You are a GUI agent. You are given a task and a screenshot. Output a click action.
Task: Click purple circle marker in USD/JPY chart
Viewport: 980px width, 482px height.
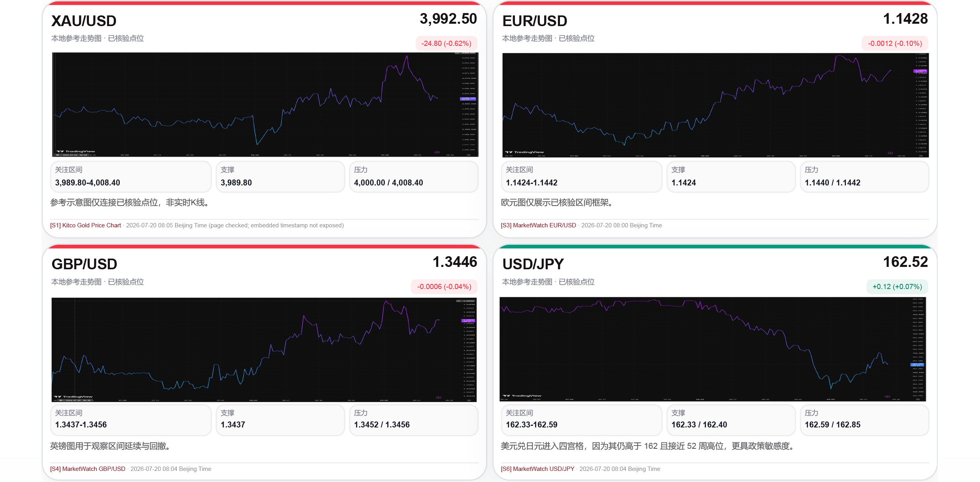(x=887, y=396)
